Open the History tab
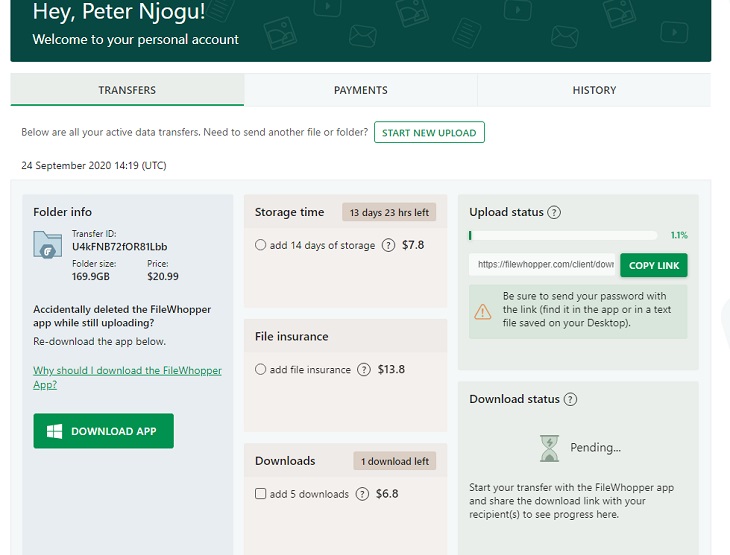The width and height of the screenshot is (730, 555). (x=594, y=90)
